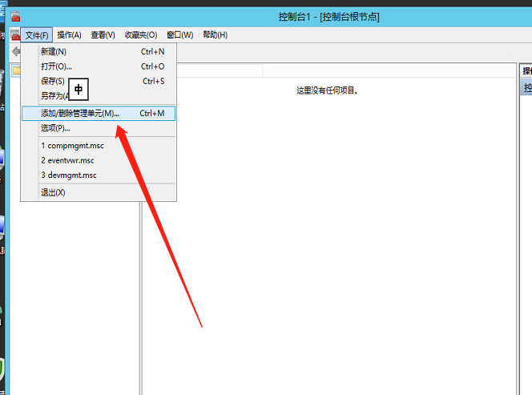
Task: Open the 收藏夹(O) menu
Action: click(140, 35)
